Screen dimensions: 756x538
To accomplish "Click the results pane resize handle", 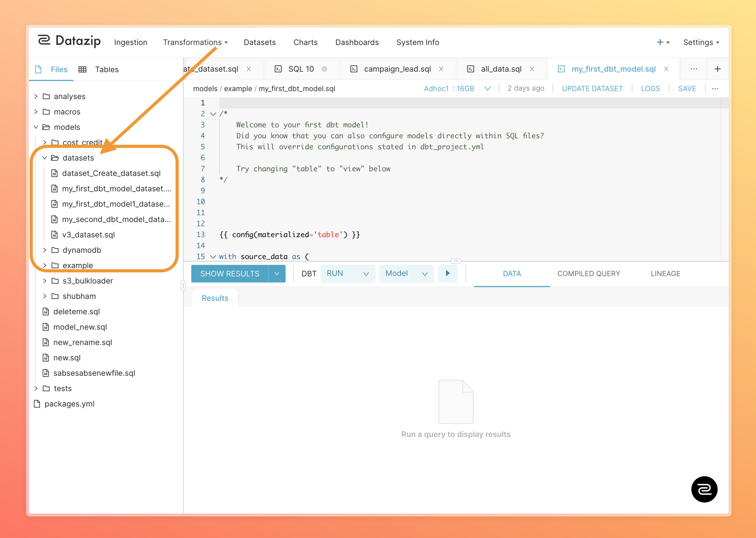I will pos(456,261).
